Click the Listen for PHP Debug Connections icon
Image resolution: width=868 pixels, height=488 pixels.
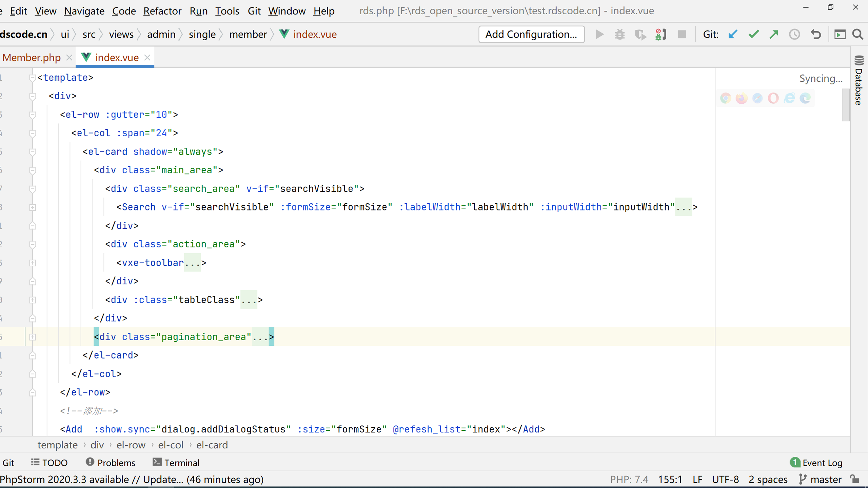(x=661, y=34)
